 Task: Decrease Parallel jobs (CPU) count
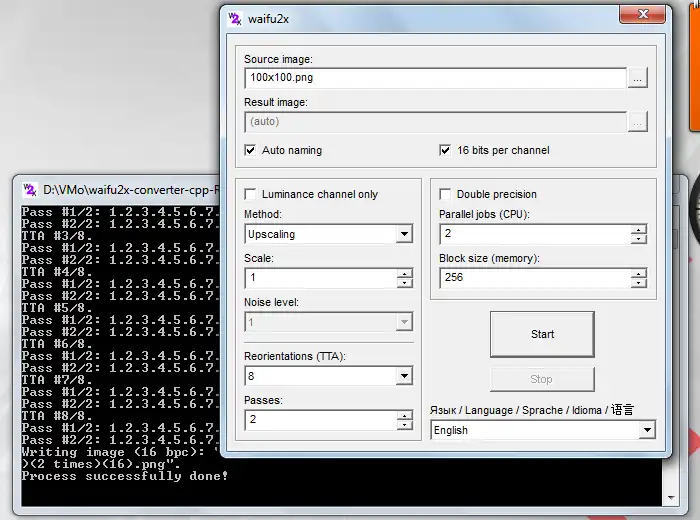pyautogui.click(x=639, y=239)
